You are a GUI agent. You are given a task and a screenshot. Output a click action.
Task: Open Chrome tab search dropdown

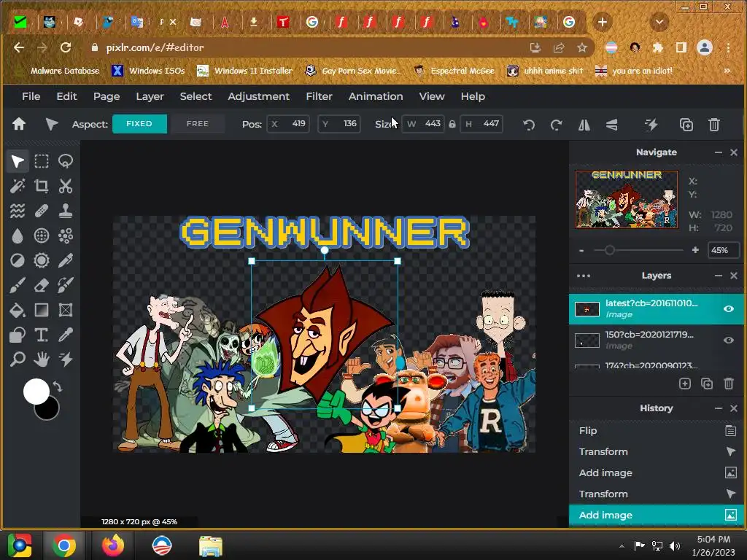tap(659, 22)
